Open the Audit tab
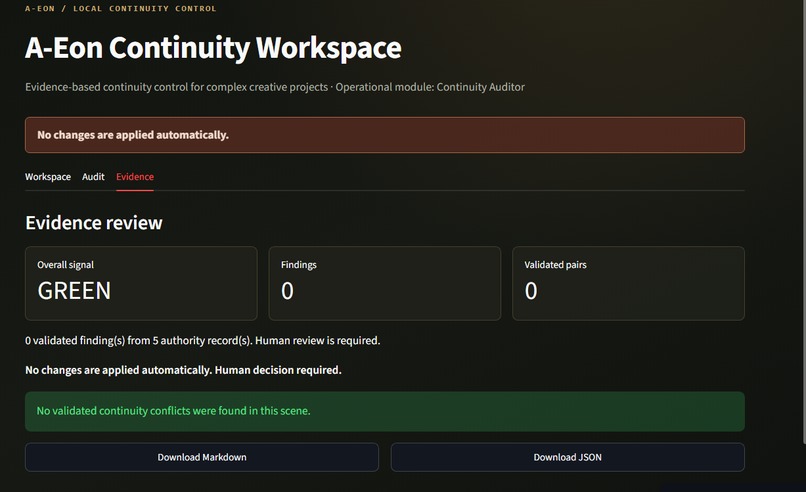 tap(93, 177)
